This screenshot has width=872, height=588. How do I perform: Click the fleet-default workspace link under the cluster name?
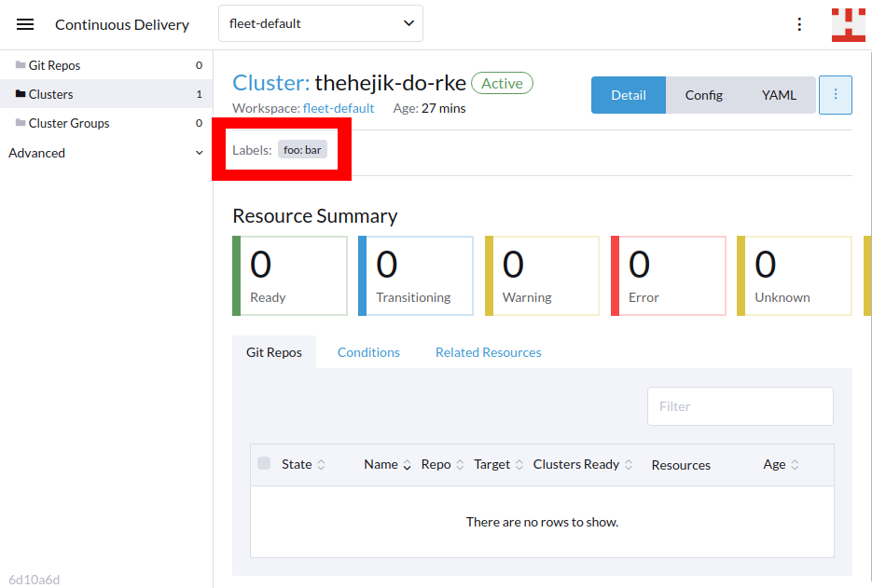(339, 107)
